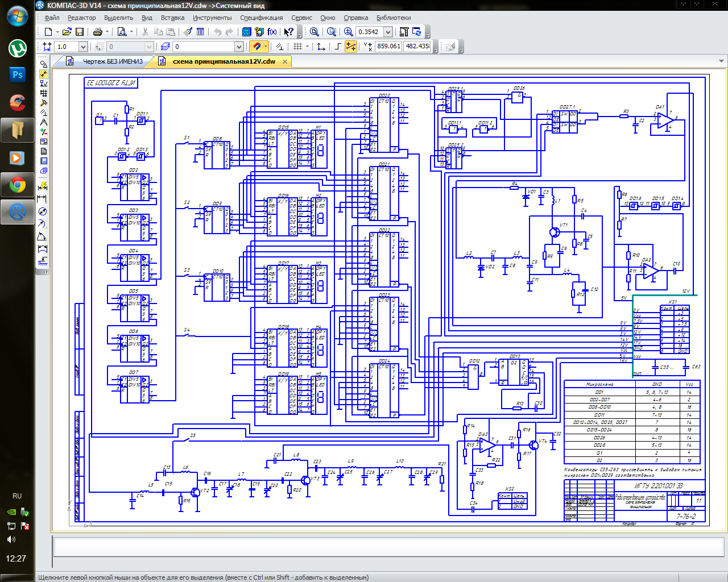Create a new document icon
The width and height of the screenshot is (728, 582).
48,32
